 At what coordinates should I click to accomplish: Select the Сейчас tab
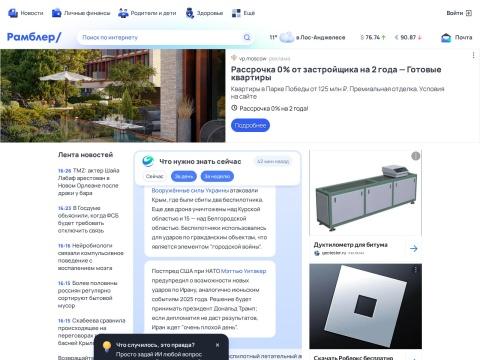click(x=155, y=176)
